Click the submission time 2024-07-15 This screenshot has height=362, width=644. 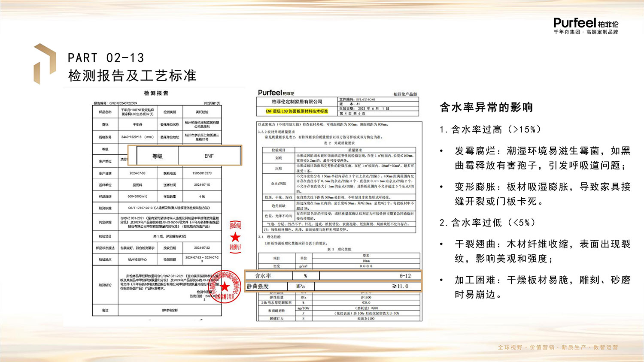202,185
